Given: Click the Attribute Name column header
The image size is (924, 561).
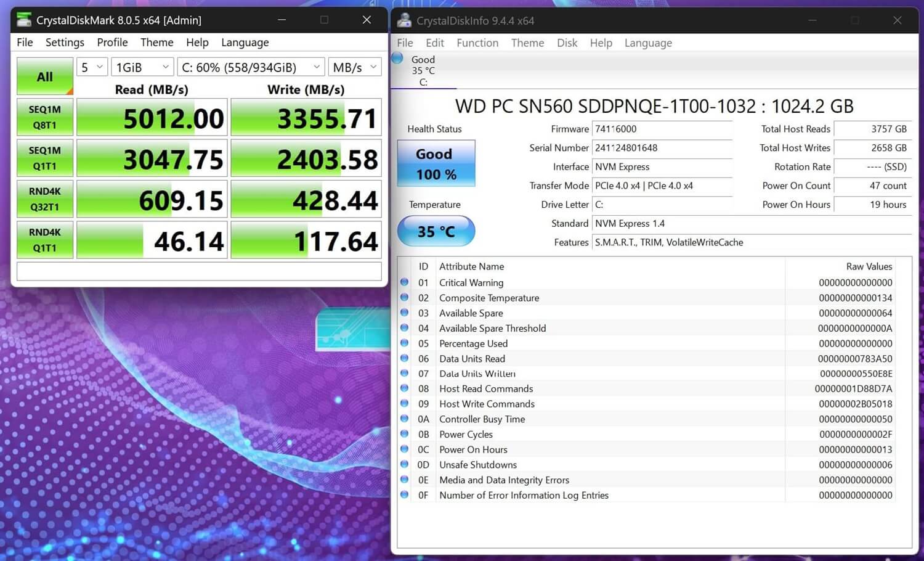Looking at the screenshot, I should pyautogui.click(x=472, y=266).
